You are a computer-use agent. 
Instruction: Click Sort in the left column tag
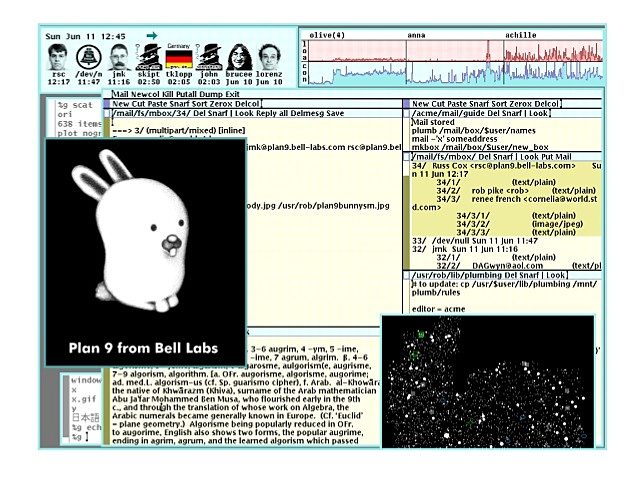203,104
